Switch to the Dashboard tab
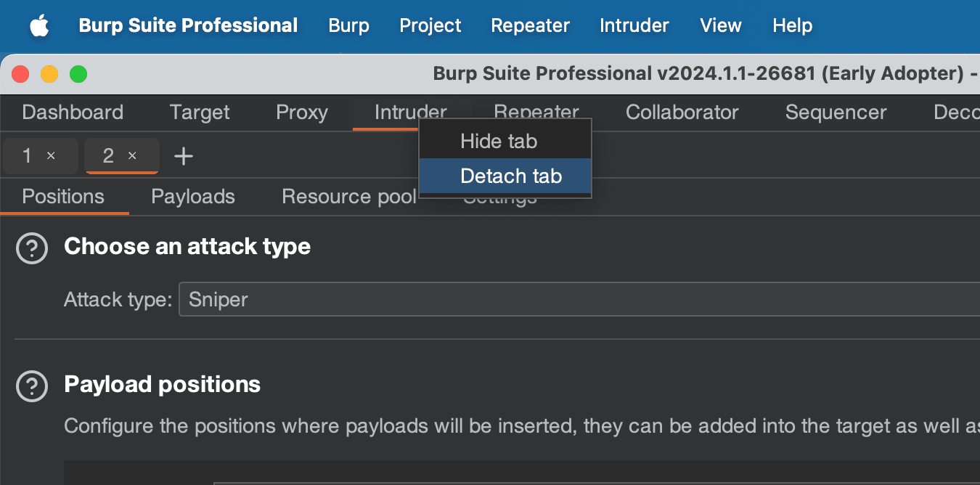The width and height of the screenshot is (980, 485). [73, 113]
